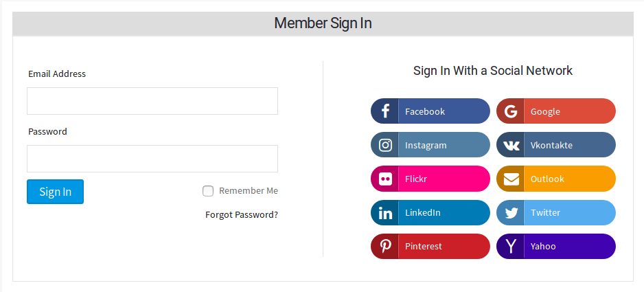Sign in with the Pinterest button label
The height and width of the screenshot is (292, 644).
click(424, 247)
